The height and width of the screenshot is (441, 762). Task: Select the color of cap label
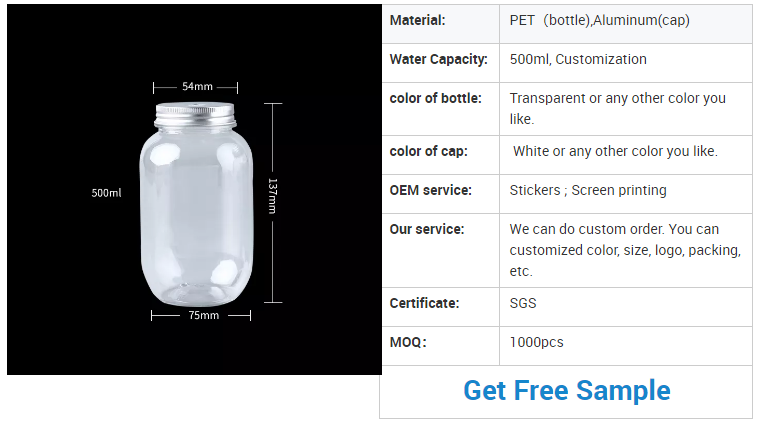coord(428,151)
